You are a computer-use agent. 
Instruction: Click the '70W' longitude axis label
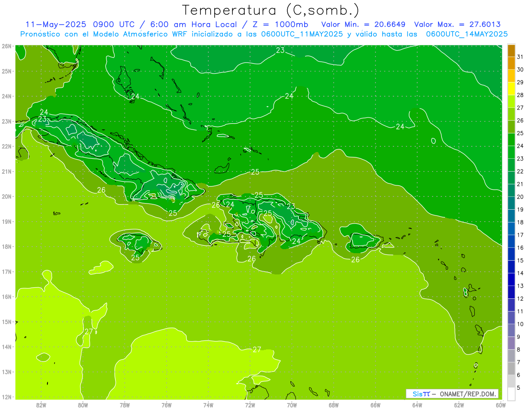pyautogui.click(x=292, y=404)
